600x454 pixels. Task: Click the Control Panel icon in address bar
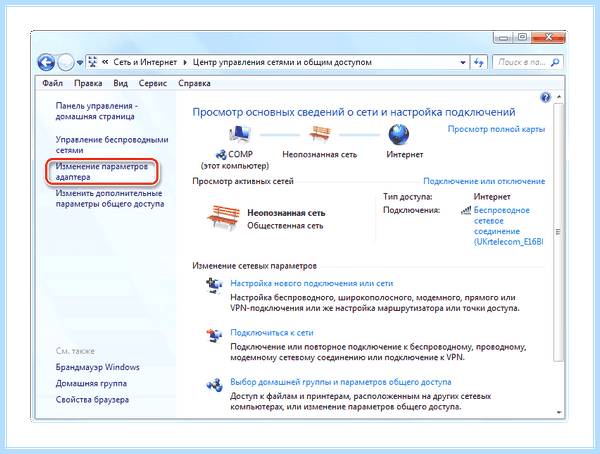coord(93,62)
